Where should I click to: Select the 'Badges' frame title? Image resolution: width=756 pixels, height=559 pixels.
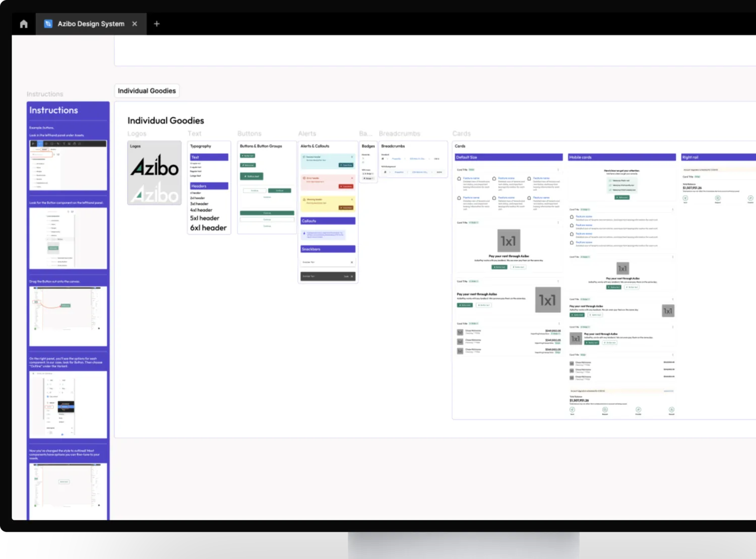[x=368, y=146]
